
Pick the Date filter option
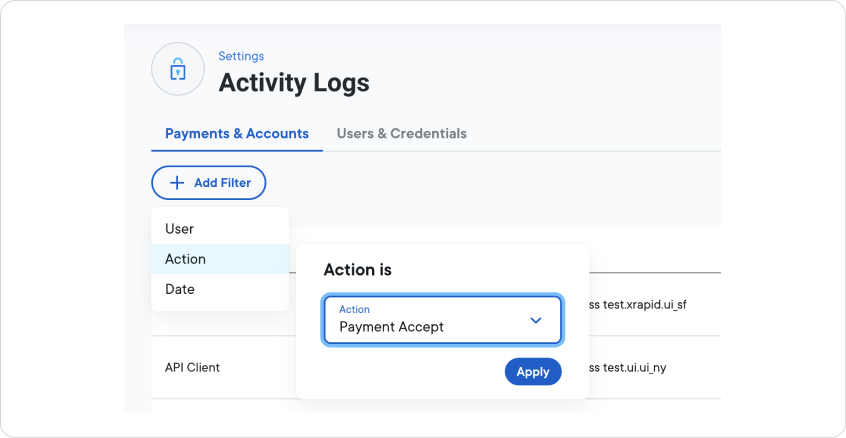[x=180, y=289]
